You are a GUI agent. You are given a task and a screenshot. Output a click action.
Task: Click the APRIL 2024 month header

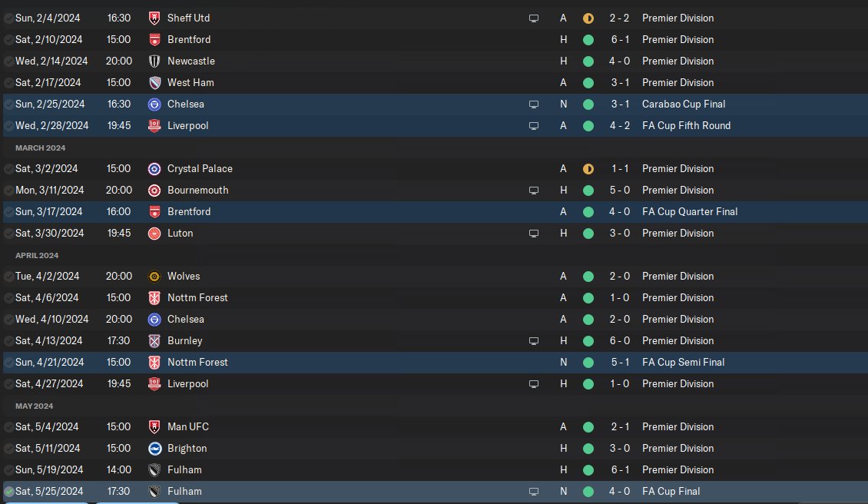pos(35,255)
